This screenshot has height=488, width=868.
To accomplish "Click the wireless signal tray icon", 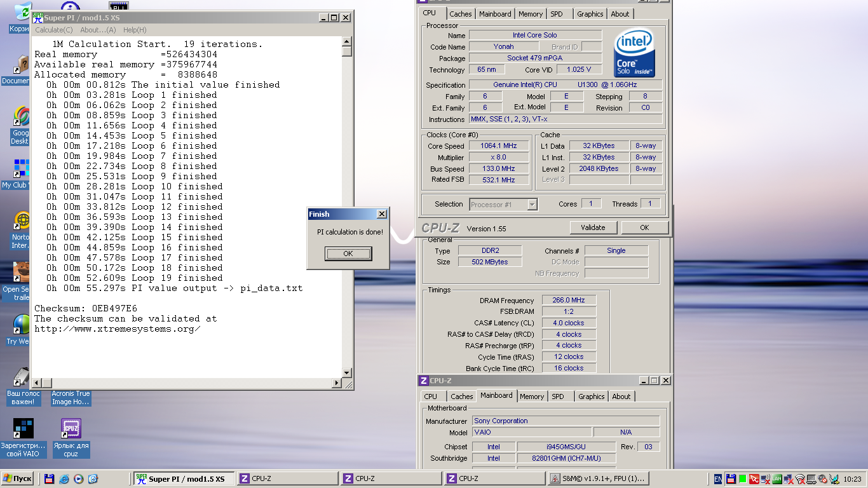I will pyautogui.click(x=800, y=478).
